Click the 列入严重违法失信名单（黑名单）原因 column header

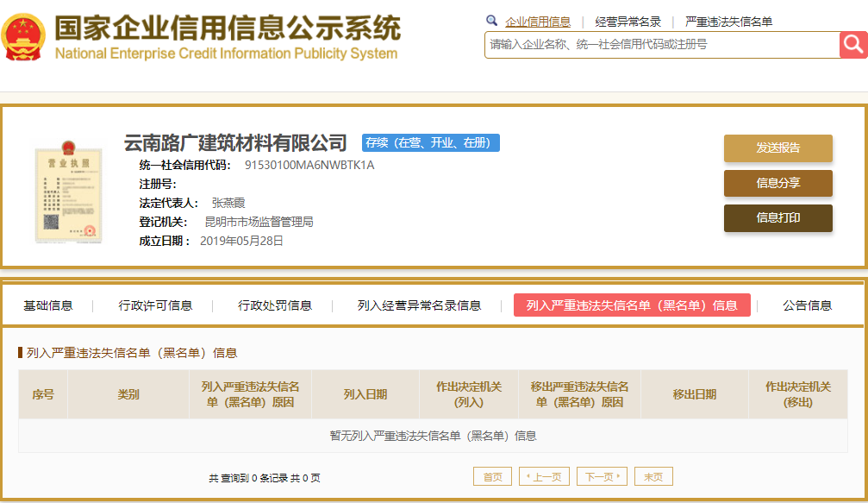(x=250, y=394)
